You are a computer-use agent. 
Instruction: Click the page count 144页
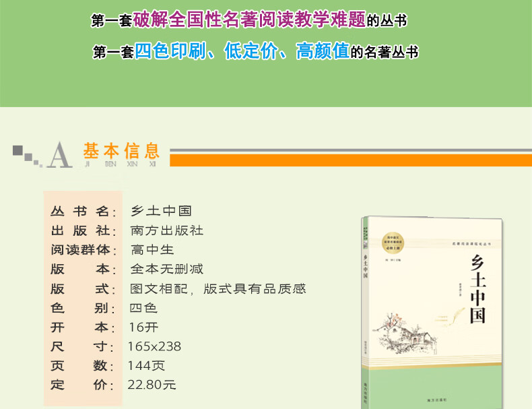[146, 366]
